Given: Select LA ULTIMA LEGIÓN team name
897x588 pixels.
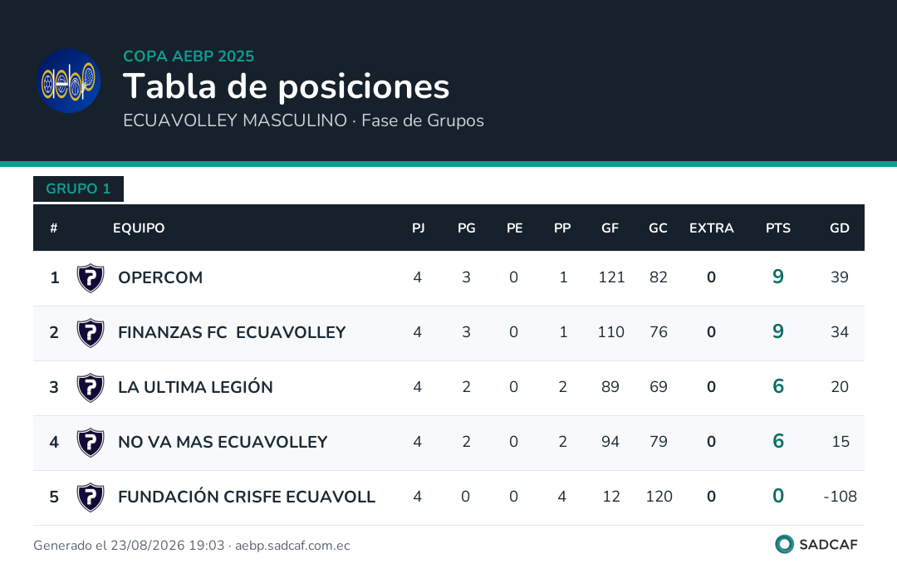Looking at the screenshot, I should point(195,387).
